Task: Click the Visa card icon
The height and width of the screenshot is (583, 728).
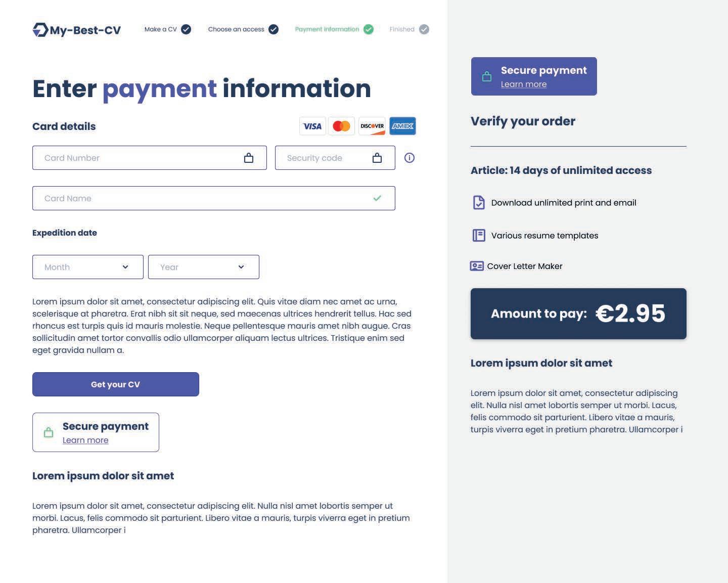Action: tap(312, 126)
